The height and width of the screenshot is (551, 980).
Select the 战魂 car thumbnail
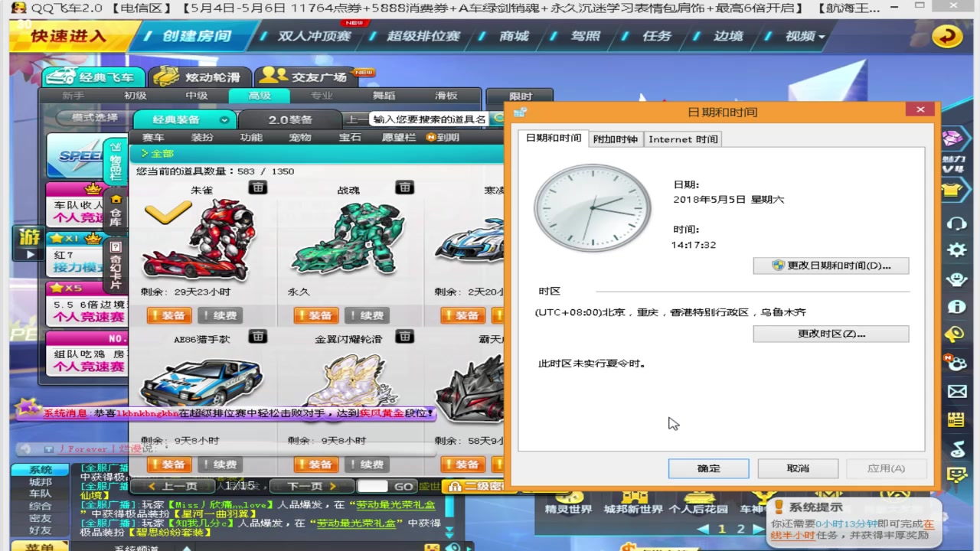[x=348, y=240]
